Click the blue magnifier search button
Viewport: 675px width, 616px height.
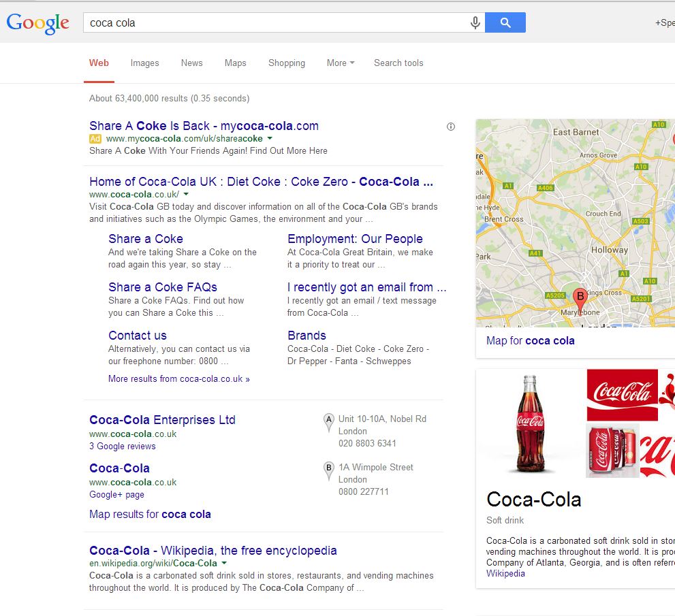(505, 22)
